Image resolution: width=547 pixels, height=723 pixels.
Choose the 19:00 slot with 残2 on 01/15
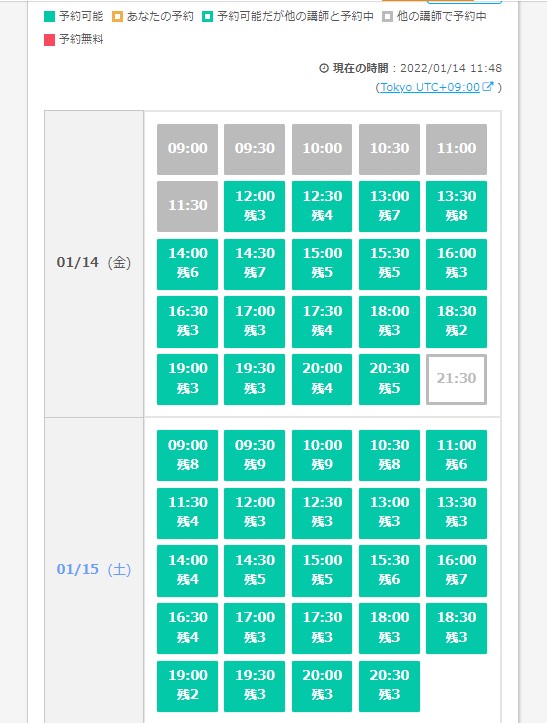pyautogui.click(x=187, y=686)
